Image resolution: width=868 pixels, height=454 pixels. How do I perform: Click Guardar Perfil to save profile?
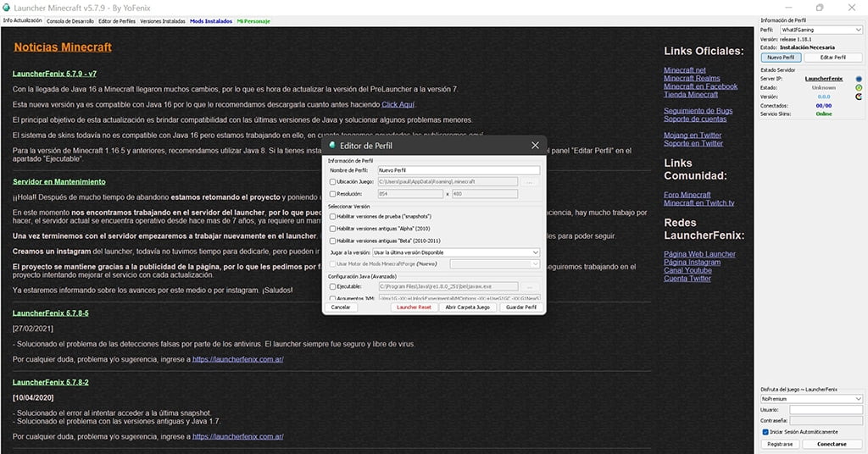point(521,307)
